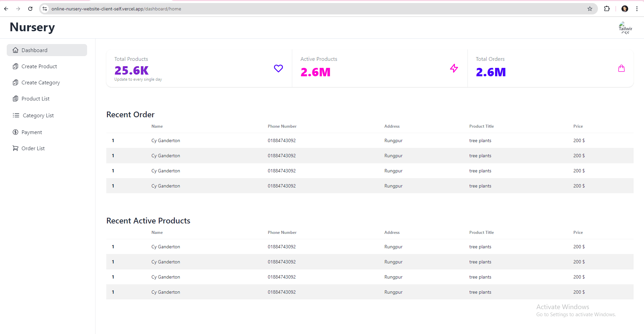Open Create Product from sidebar
The image size is (644, 334).
tap(39, 67)
